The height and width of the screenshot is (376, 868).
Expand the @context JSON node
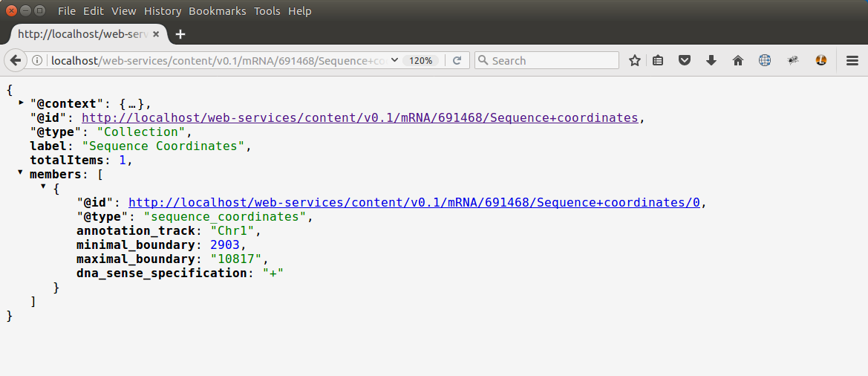pyautogui.click(x=22, y=103)
